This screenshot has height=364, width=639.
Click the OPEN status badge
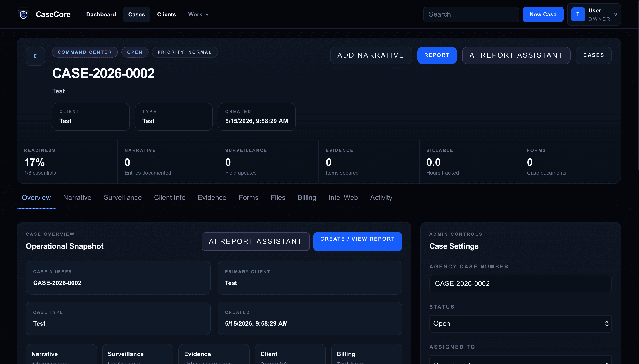point(135,52)
